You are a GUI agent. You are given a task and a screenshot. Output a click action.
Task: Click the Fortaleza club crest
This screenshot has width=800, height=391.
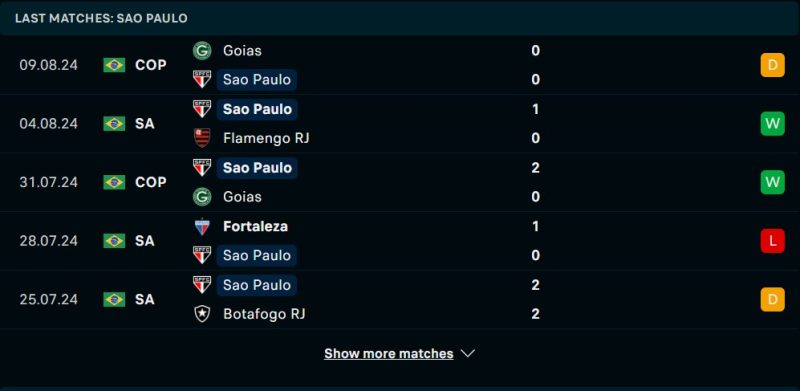(x=202, y=226)
